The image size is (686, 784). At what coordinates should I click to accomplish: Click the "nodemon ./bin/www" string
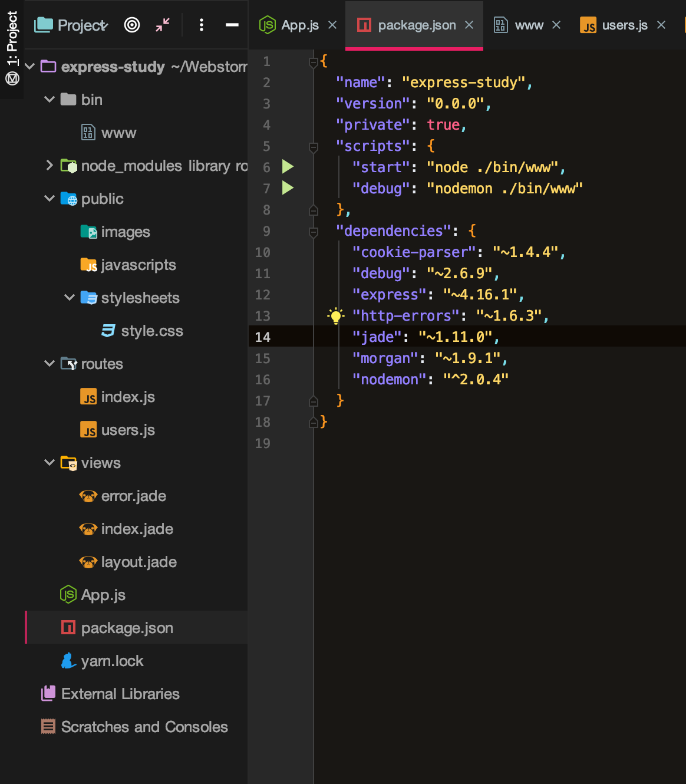[x=504, y=189]
